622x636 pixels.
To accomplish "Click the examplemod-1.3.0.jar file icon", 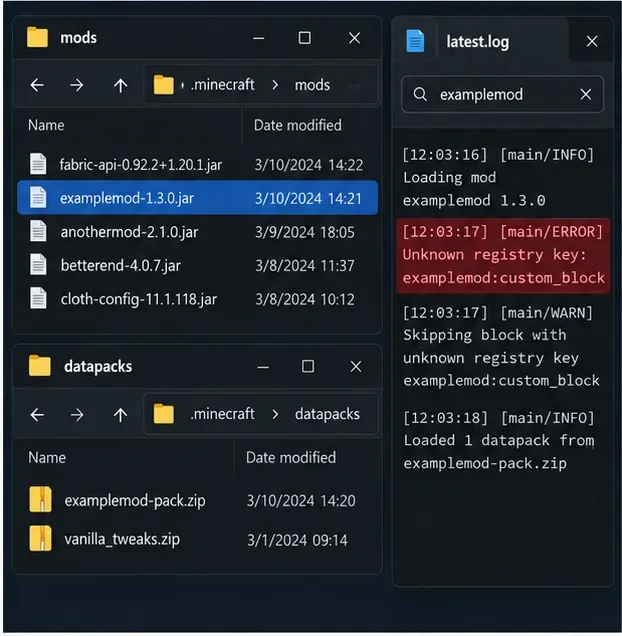I will tap(38, 198).
